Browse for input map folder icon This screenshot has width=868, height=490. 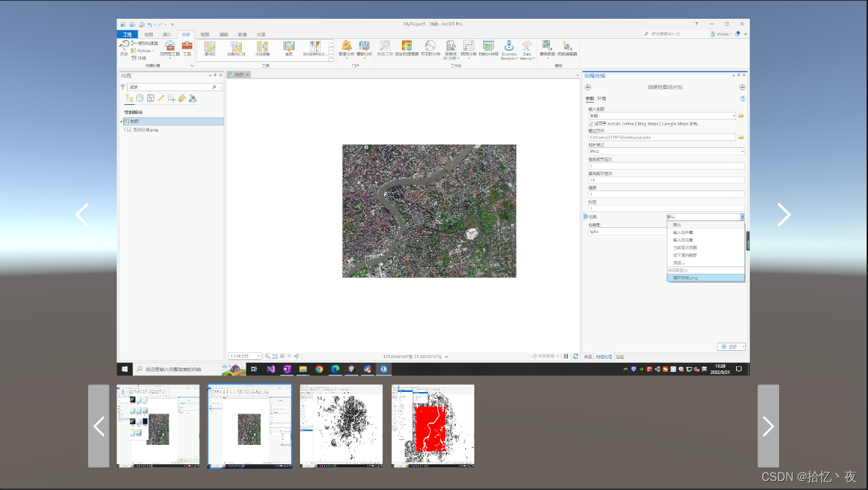[741, 115]
